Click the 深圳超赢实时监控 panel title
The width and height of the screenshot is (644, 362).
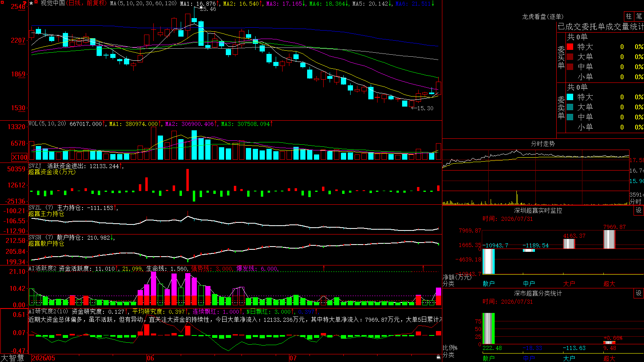click(538, 210)
